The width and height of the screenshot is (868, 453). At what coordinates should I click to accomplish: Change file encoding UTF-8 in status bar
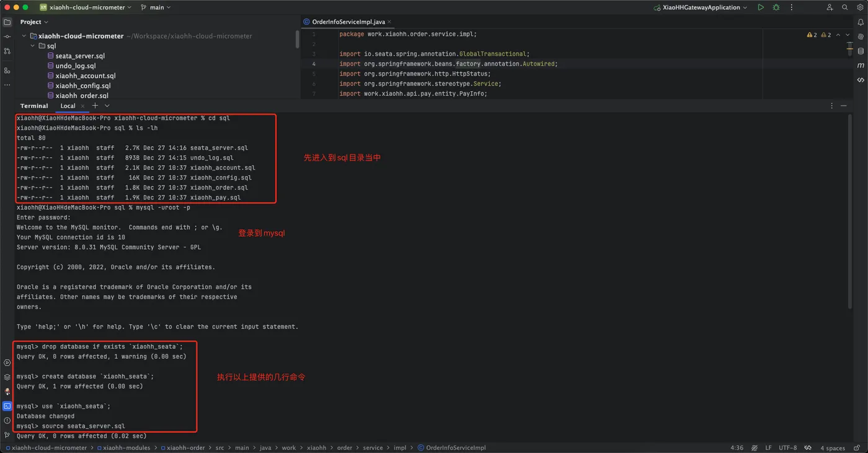[x=788, y=447]
